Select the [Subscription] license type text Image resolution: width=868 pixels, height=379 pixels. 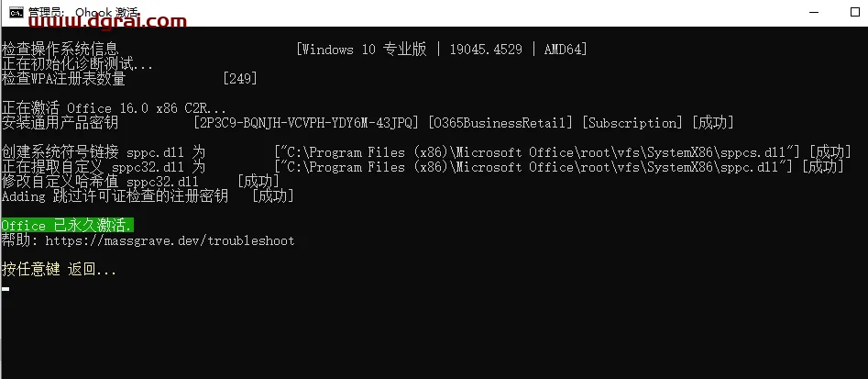[x=632, y=122]
